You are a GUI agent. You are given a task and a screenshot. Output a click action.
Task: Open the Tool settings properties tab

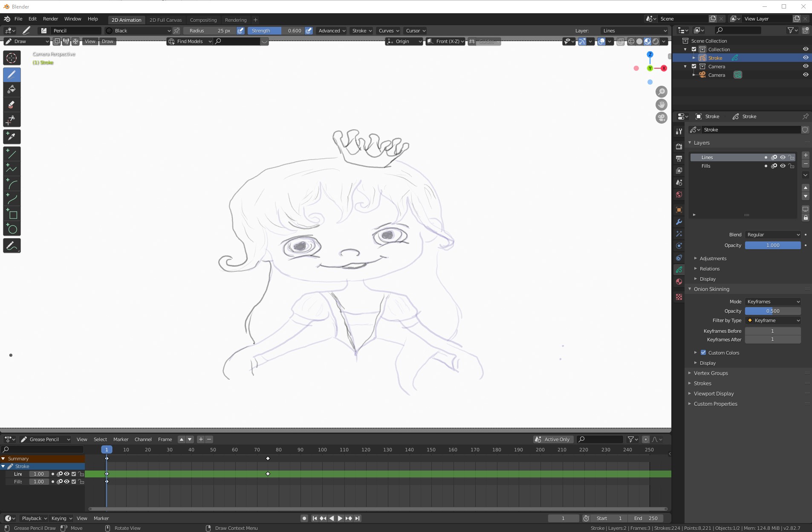tap(679, 131)
